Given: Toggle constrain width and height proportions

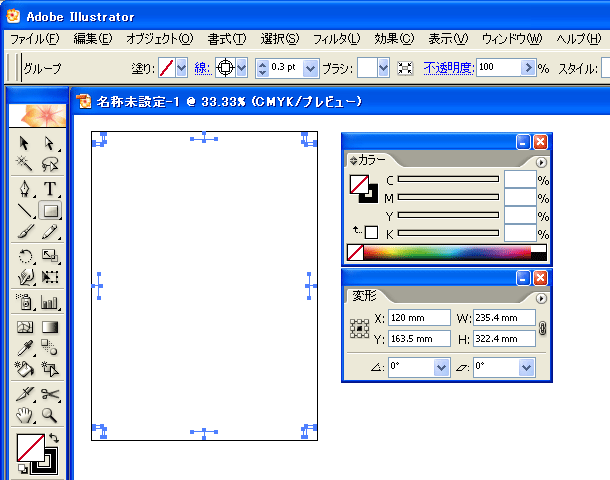Looking at the screenshot, I should [x=542, y=328].
